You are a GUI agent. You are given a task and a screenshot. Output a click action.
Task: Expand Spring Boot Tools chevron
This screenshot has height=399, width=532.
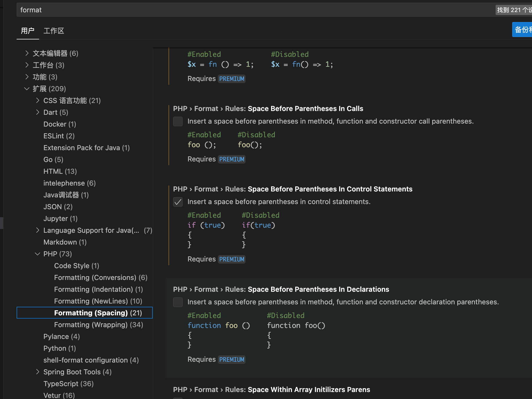(38, 372)
